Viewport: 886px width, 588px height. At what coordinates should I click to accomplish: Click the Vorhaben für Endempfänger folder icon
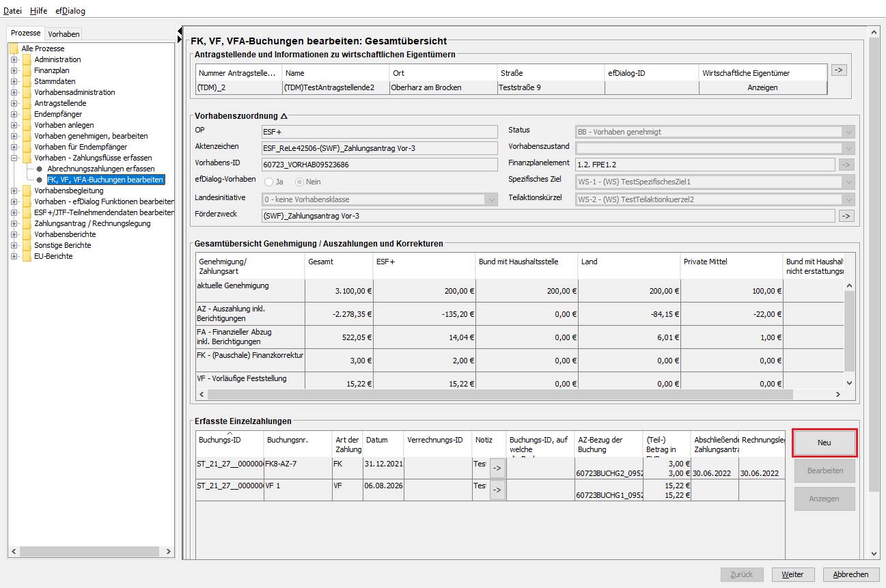(27, 147)
